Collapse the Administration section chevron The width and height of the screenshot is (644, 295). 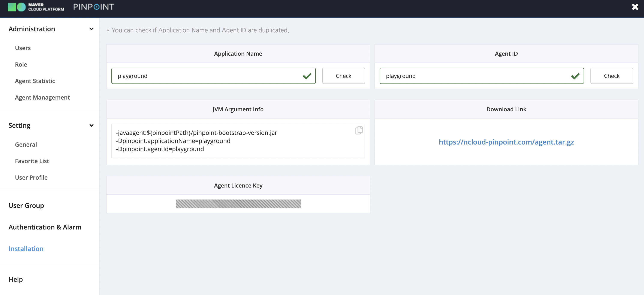tap(91, 29)
